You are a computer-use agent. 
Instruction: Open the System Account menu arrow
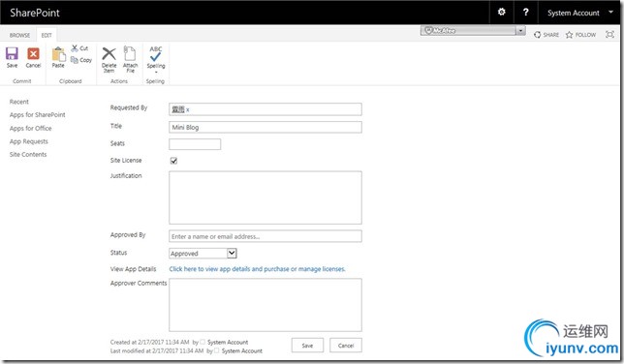(x=610, y=12)
